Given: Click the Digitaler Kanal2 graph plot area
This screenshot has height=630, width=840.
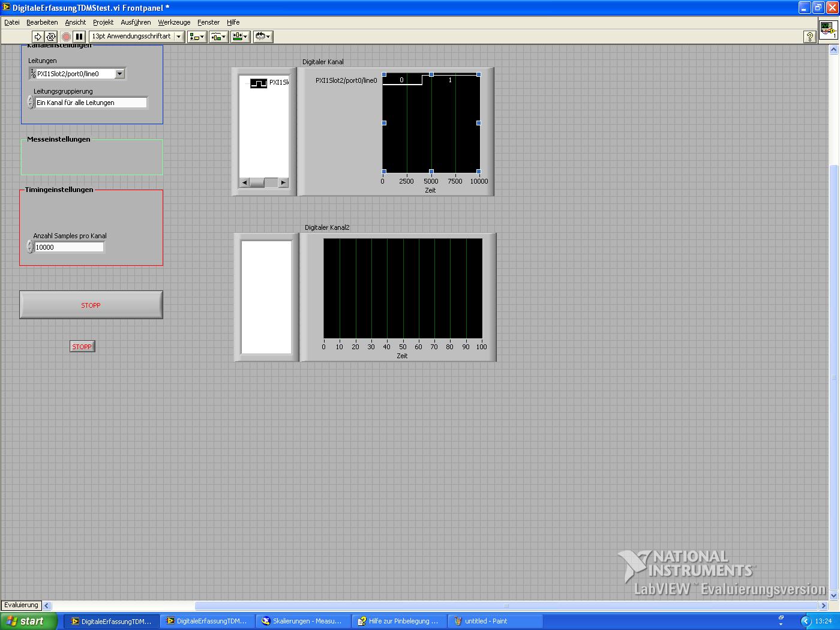Looking at the screenshot, I should click(403, 289).
